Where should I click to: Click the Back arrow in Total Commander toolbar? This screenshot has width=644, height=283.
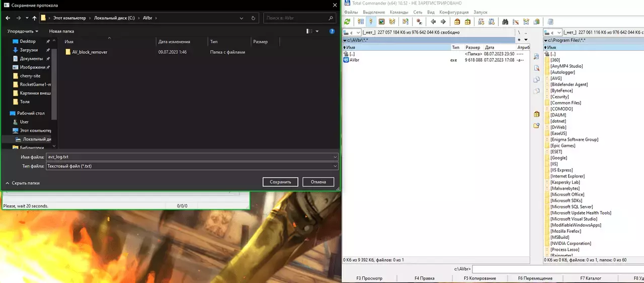tap(433, 22)
